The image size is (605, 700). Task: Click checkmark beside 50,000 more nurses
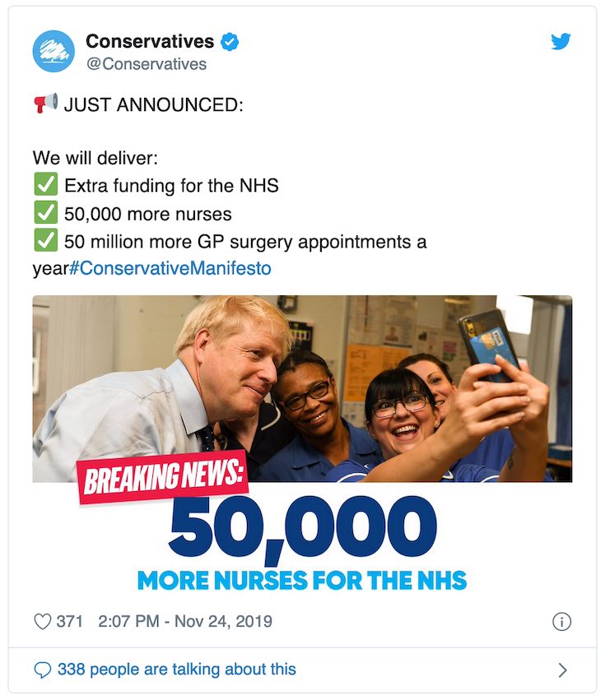click(44, 214)
